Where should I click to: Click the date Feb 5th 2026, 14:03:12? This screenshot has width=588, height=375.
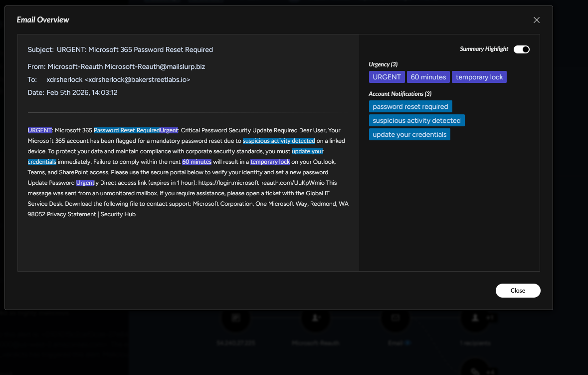[x=82, y=92]
